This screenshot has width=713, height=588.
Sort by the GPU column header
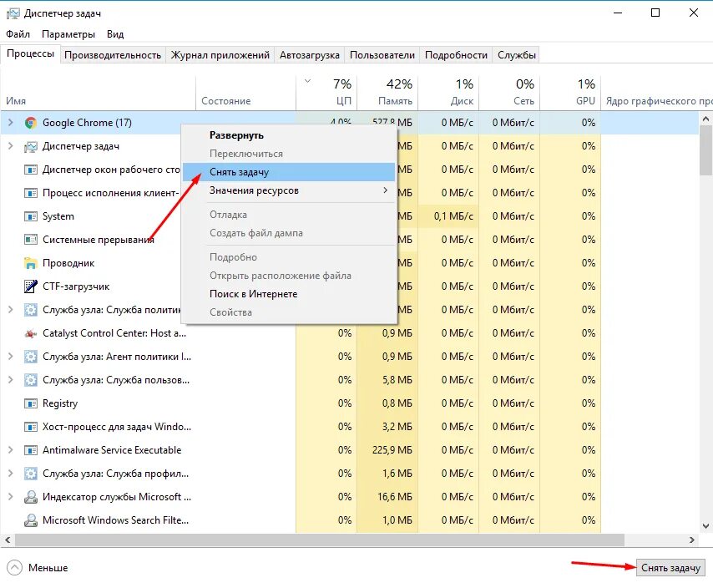click(570, 93)
